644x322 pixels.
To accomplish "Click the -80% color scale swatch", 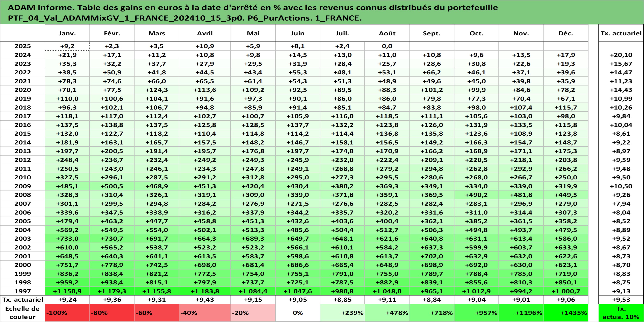I will pyautogui.click(x=112, y=313).
